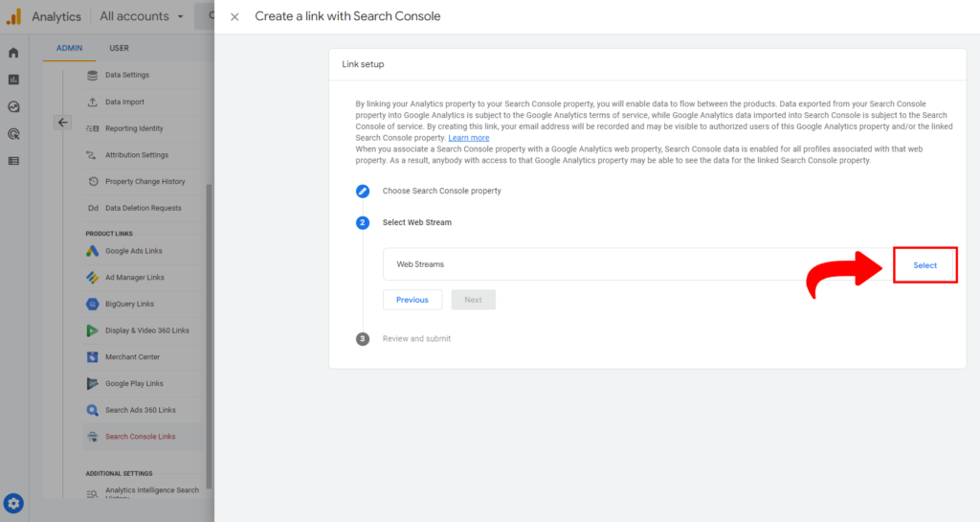
Task: Click the Google Ads logo icon
Action: pyautogui.click(x=93, y=251)
